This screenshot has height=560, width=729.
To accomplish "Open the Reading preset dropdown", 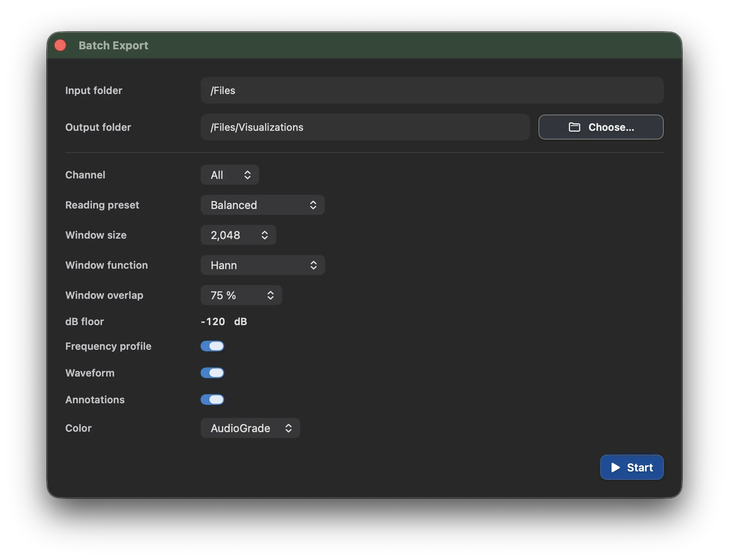I will pyautogui.click(x=263, y=205).
